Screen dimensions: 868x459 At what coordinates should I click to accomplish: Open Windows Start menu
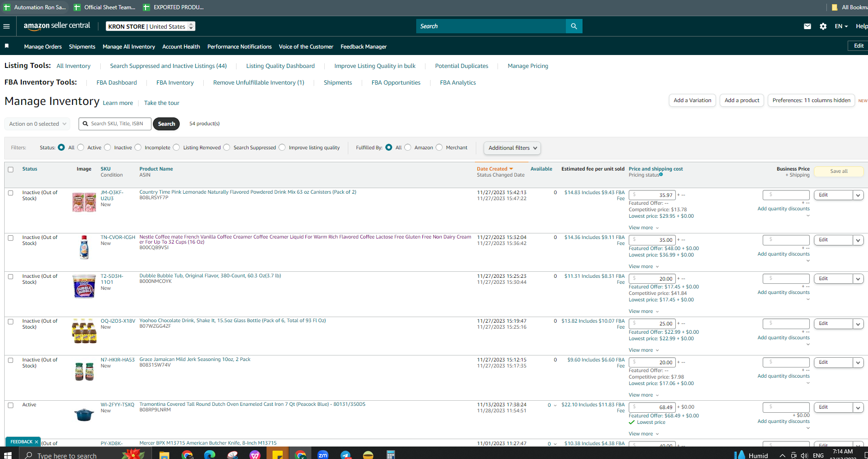click(x=7, y=455)
